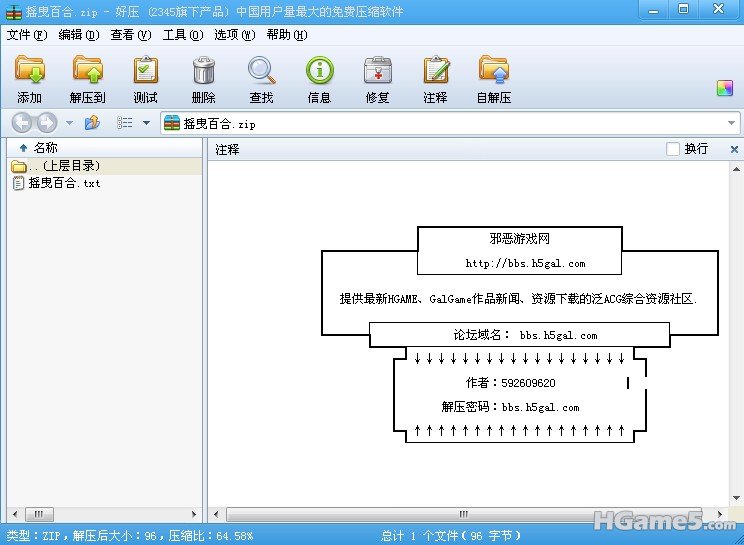
Task: Open the 文件(F) menu
Action: 27,35
